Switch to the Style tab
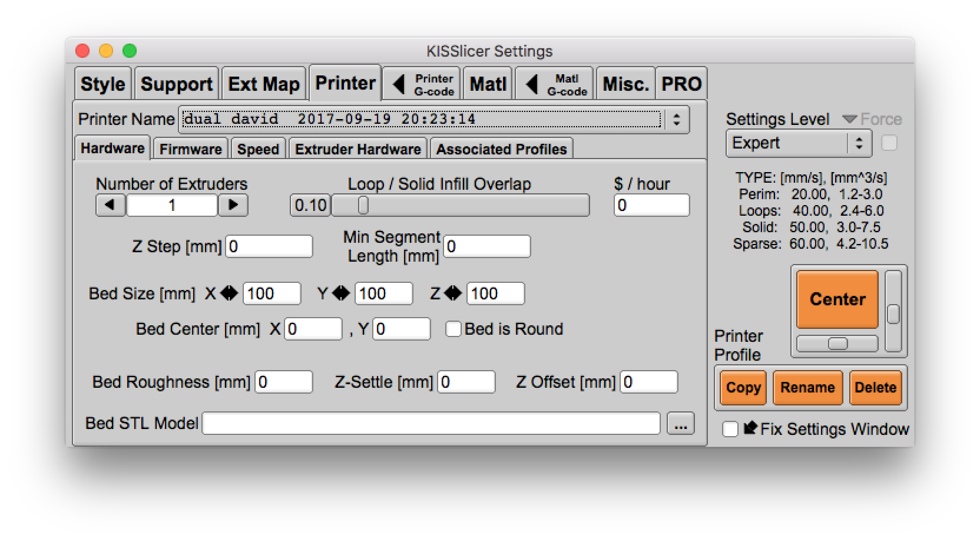Viewport: 980px width, 541px height. click(x=102, y=84)
